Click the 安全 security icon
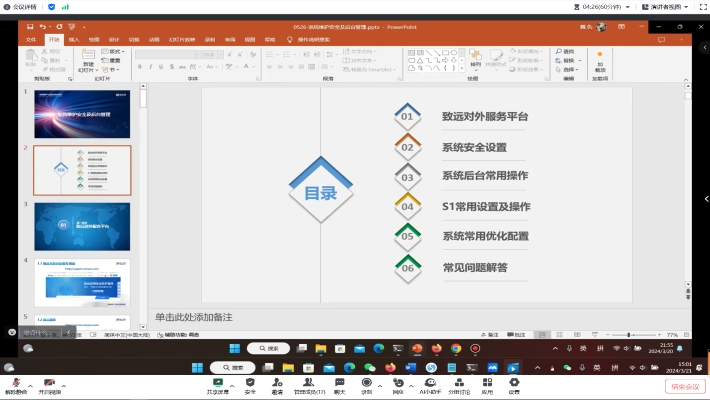Viewport: 710px width, 400px height. coord(249,382)
